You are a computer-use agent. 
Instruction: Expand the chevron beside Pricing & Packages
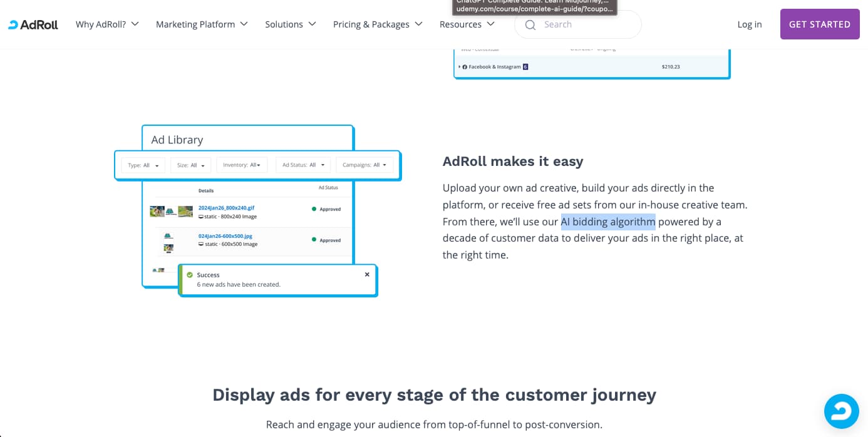[x=418, y=24]
